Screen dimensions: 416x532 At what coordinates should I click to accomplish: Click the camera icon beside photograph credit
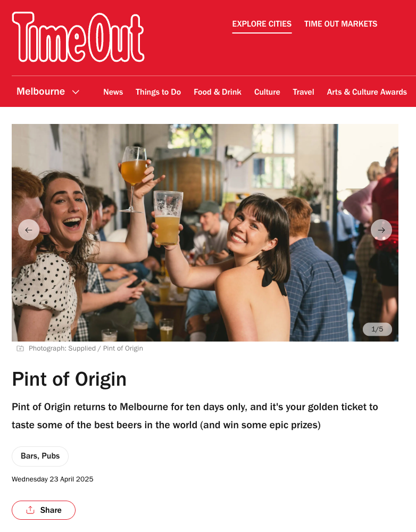(x=20, y=348)
